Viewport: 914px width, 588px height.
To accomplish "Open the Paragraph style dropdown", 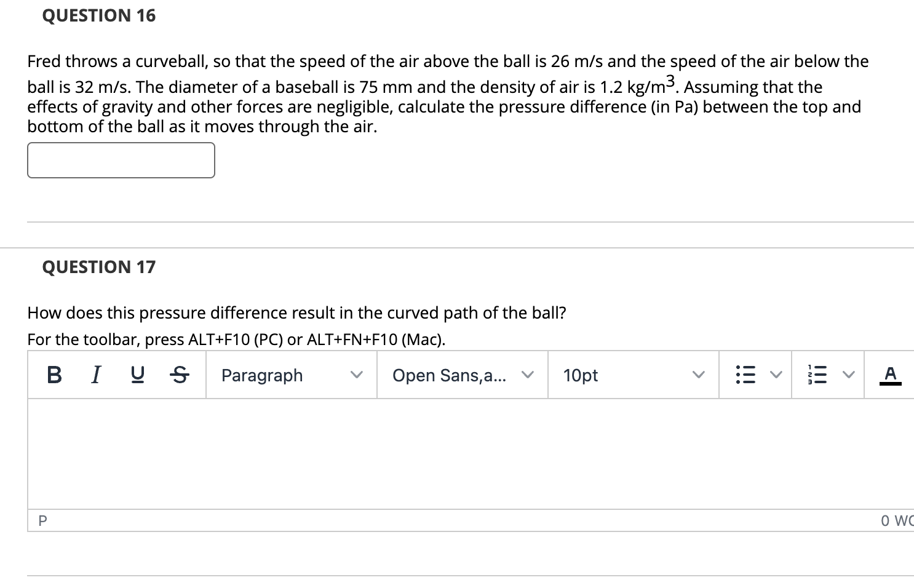I will point(290,375).
